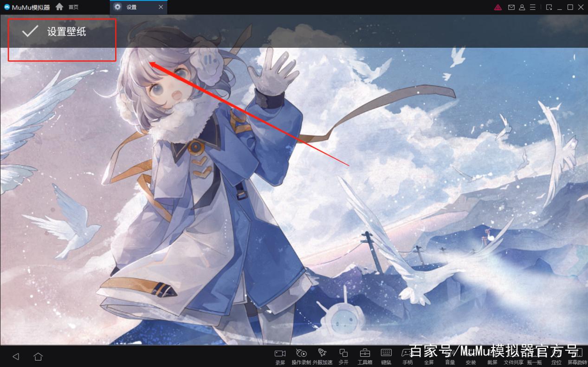
Task: Click 安装 to install an app
Action: [471, 356]
